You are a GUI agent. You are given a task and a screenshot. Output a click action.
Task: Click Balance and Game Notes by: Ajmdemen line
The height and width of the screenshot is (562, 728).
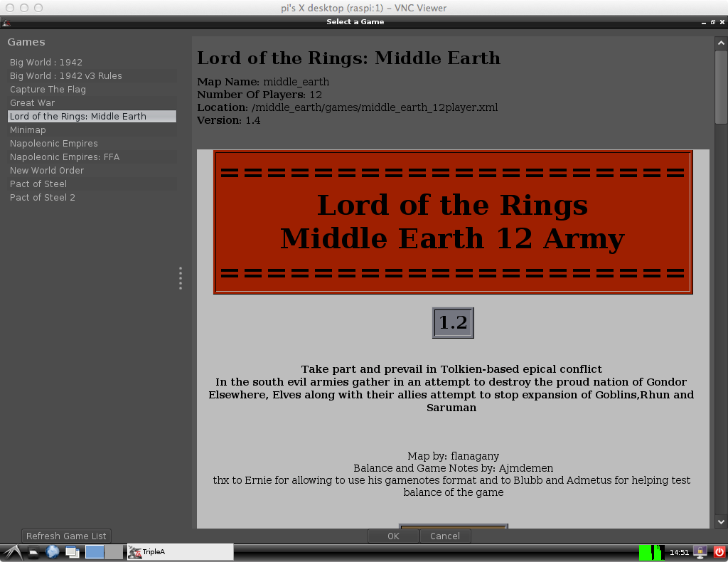point(453,468)
